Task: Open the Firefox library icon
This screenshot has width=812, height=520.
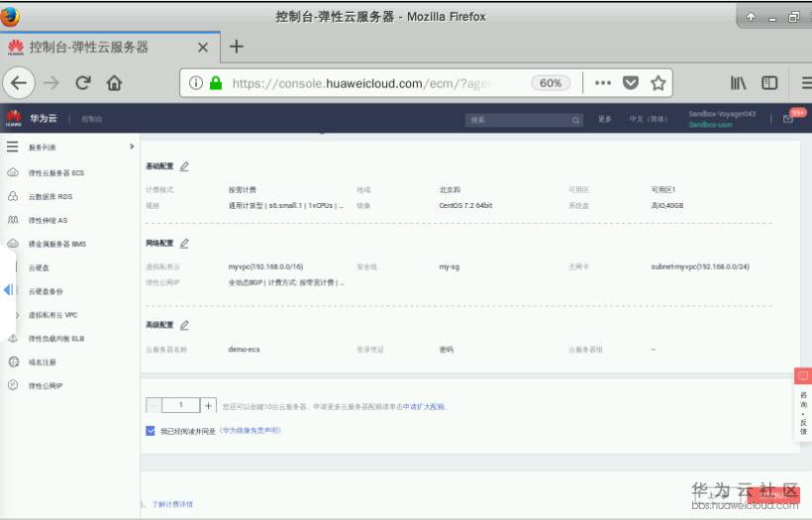Action: (x=738, y=83)
